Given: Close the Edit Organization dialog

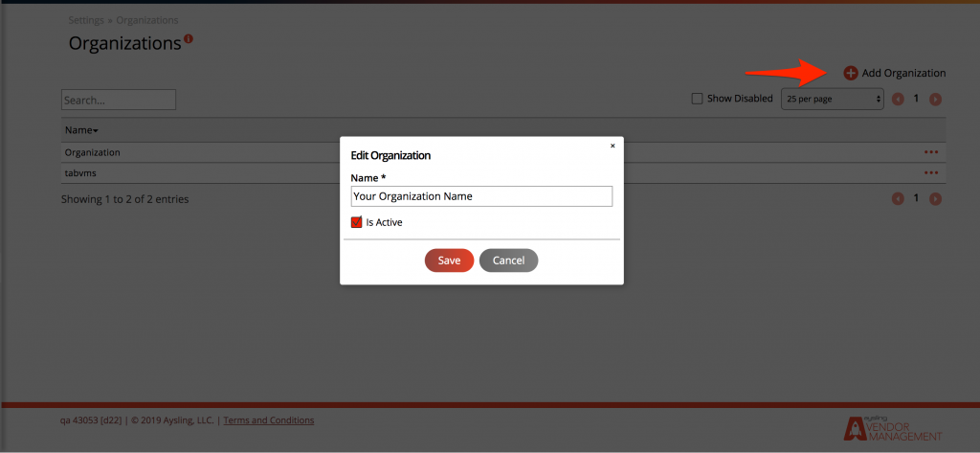Looking at the screenshot, I should click(612, 146).
